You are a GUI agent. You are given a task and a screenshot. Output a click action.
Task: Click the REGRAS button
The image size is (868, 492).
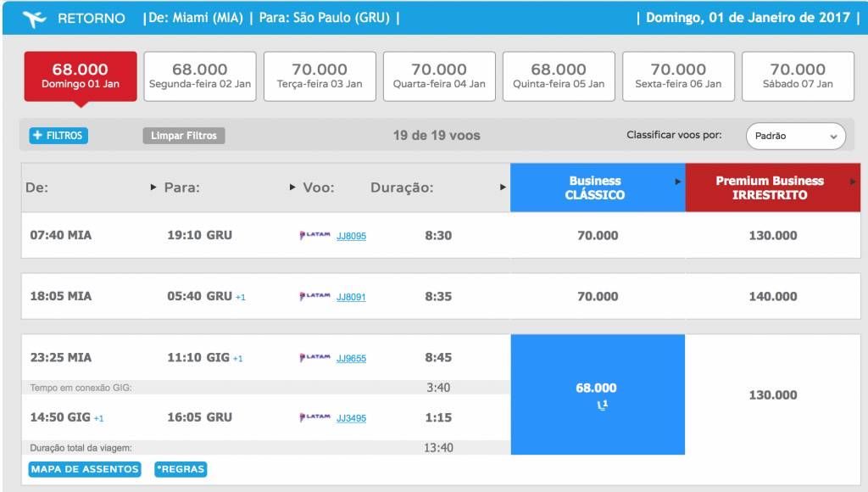[x=181, y=469]
